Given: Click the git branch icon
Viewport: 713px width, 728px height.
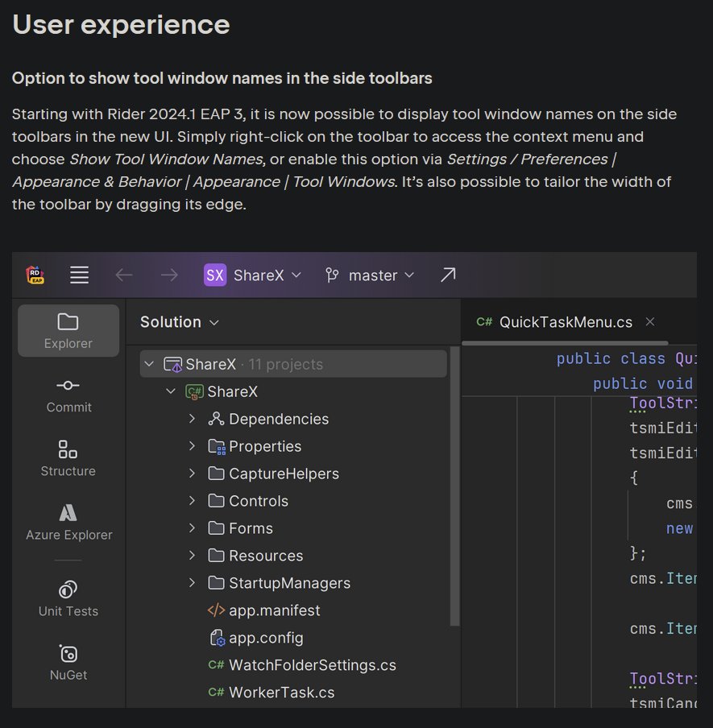Looking at the screenshot, I should (332, 275).
